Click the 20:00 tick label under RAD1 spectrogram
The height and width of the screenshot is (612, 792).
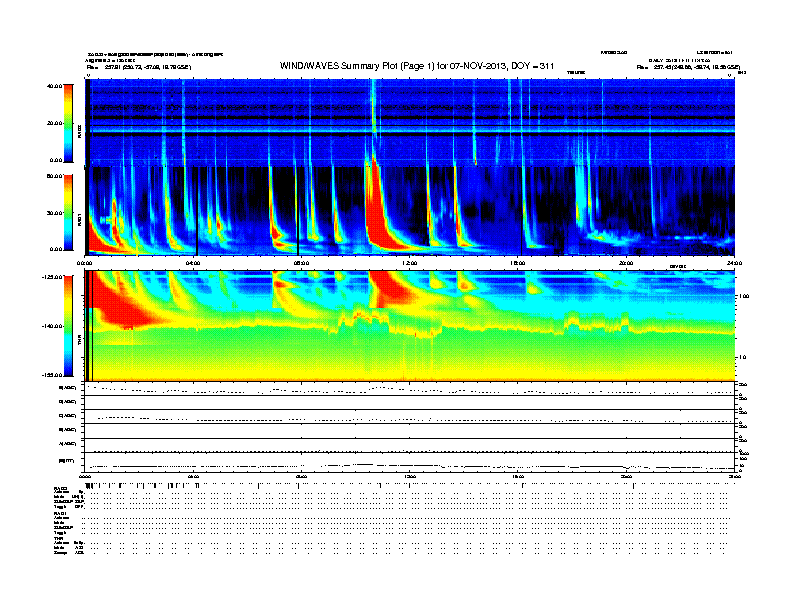click(626, 263)
